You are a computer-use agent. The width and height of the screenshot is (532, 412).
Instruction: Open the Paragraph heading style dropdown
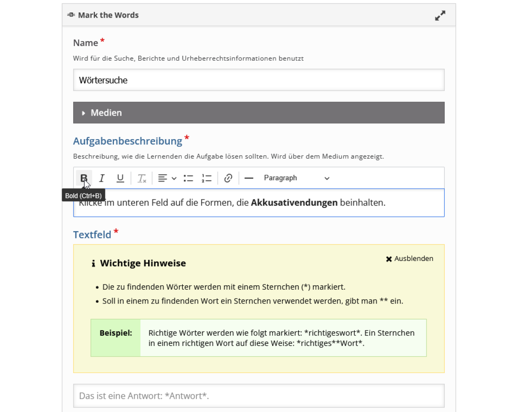[296, 178]
